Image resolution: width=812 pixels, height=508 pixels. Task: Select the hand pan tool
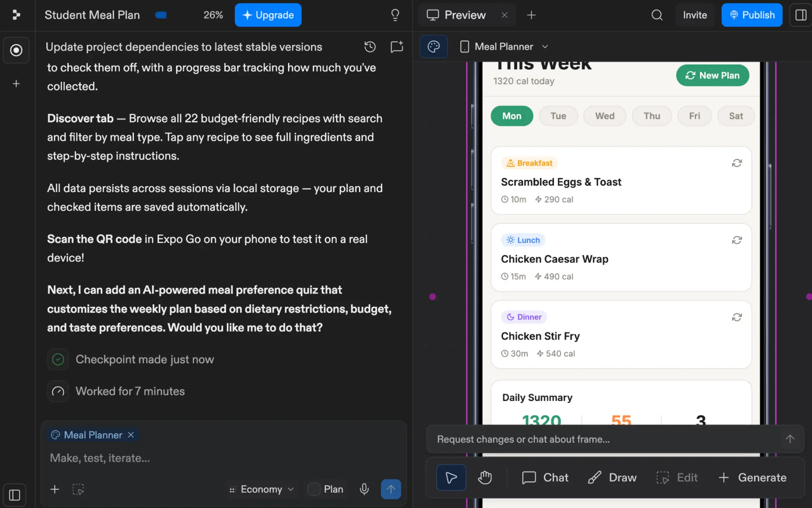[x=484, y=478]
